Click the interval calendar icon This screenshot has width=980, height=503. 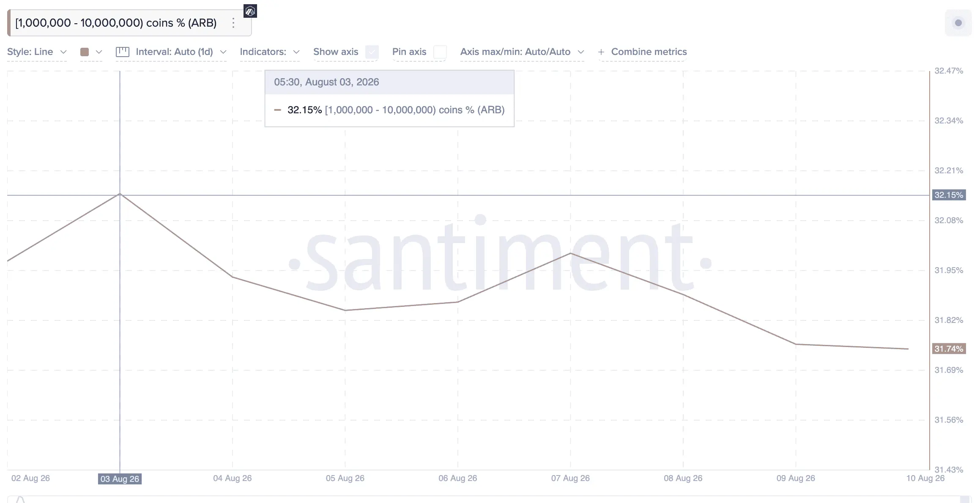click(x=122, y=52)
